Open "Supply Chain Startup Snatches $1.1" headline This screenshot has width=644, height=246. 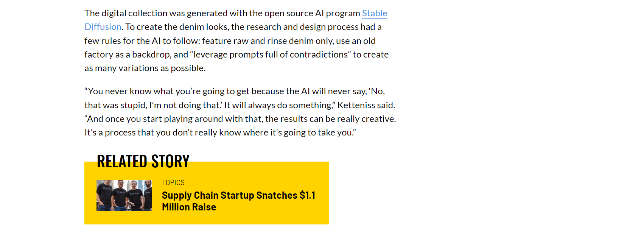tap(238, 195)
